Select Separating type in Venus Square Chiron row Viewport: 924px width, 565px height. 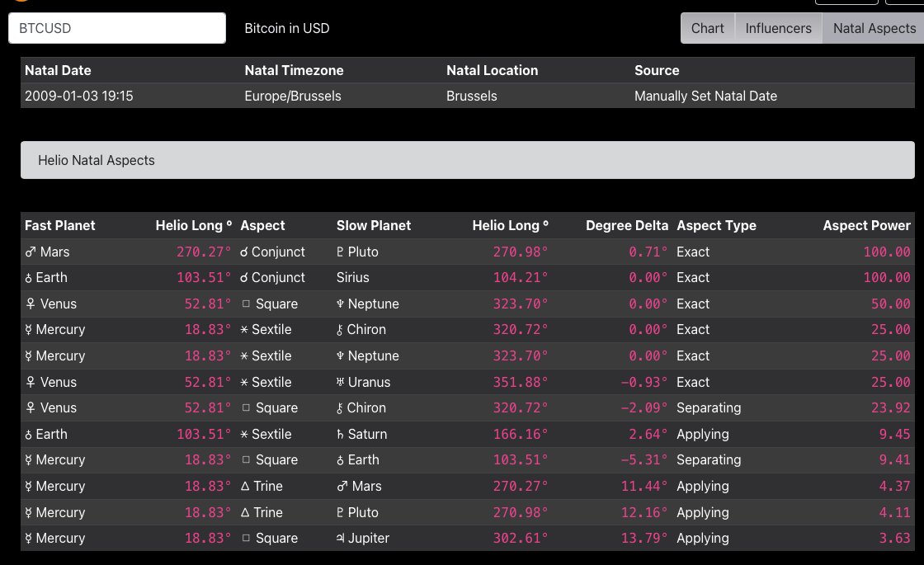[x=709, y=407]
